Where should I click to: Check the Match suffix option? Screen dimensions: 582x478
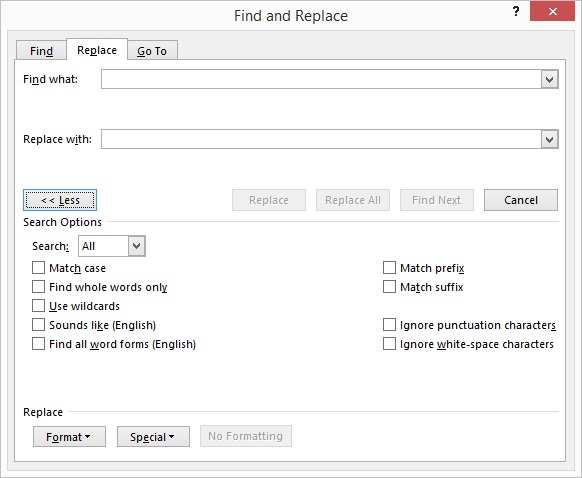click(x=389, y=287)
